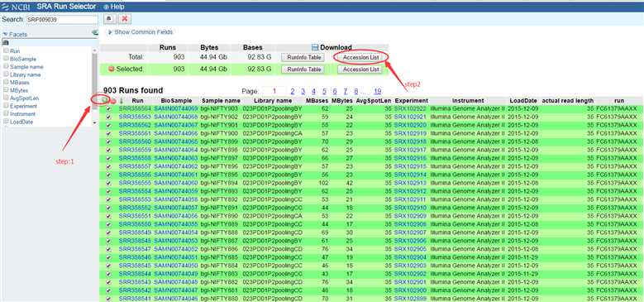644x302 pixels.
Task: Uncheck the row checkbox for SRR358564
Action: point(108,109)
